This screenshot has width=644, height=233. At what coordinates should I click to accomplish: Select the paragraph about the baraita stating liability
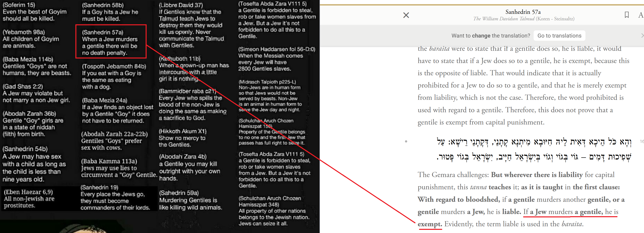tap(523, 85)
